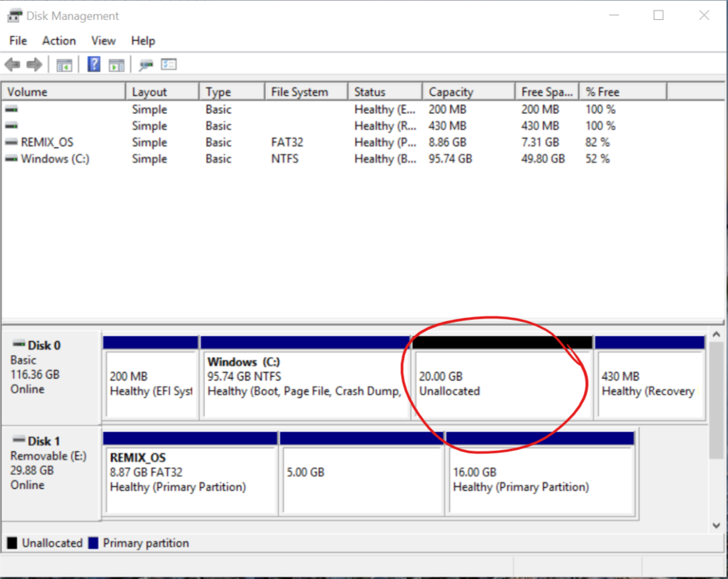This screenshot has width=728, height=579.
Task: Select the 200 MB EFI System partition block
Action: coord(151,378)
